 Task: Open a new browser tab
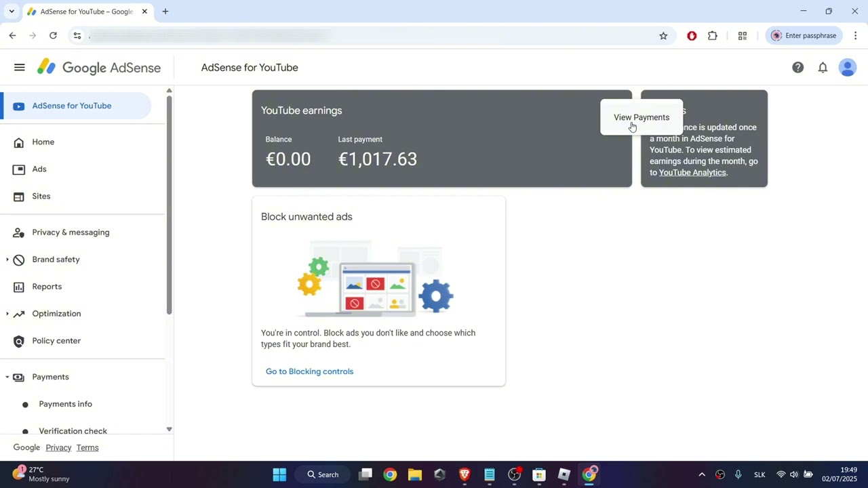click(x=165, y=12)
